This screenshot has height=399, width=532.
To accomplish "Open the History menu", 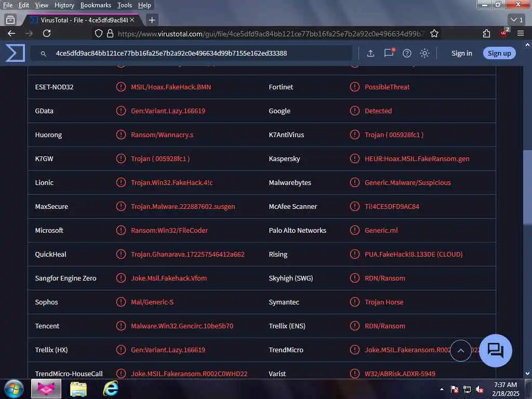I will [64, 5].
